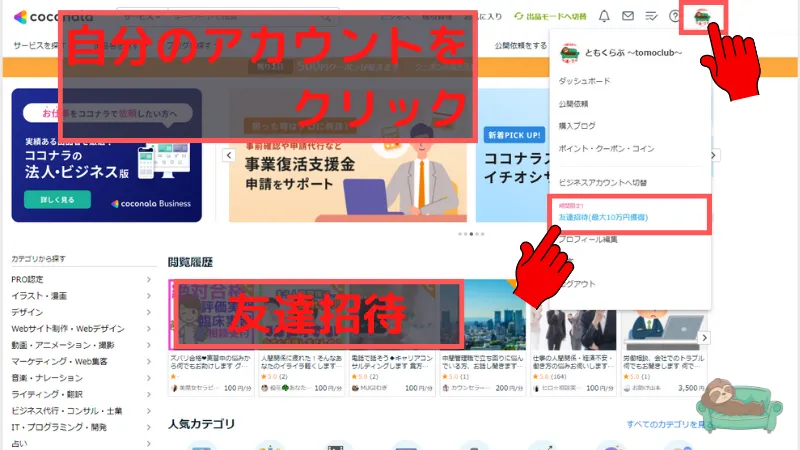
Task: Expand Webサイト制作・Webデザイン category
Action: pos(82,329)
